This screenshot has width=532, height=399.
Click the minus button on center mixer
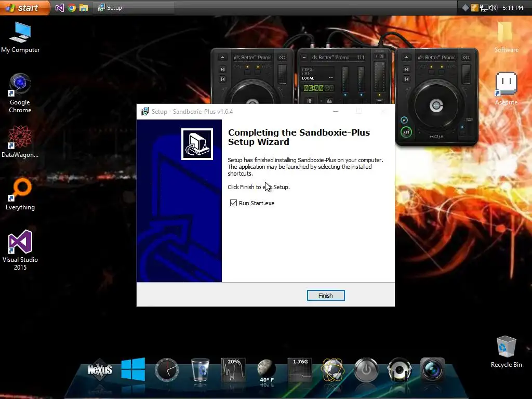304,58
